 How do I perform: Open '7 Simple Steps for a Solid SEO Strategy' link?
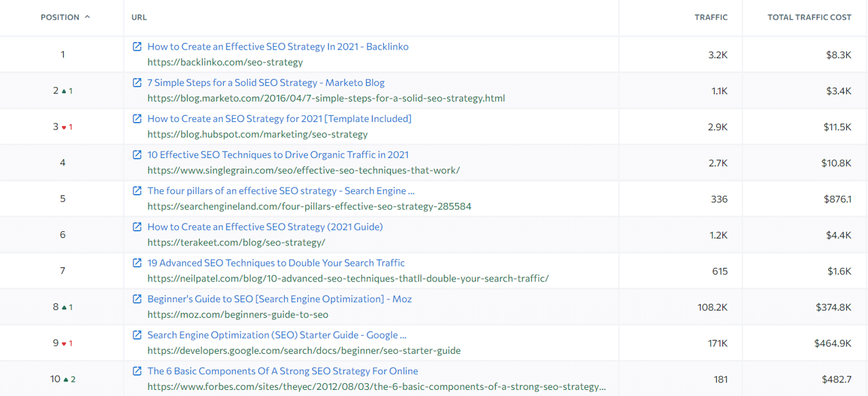[x=266, y=83]
